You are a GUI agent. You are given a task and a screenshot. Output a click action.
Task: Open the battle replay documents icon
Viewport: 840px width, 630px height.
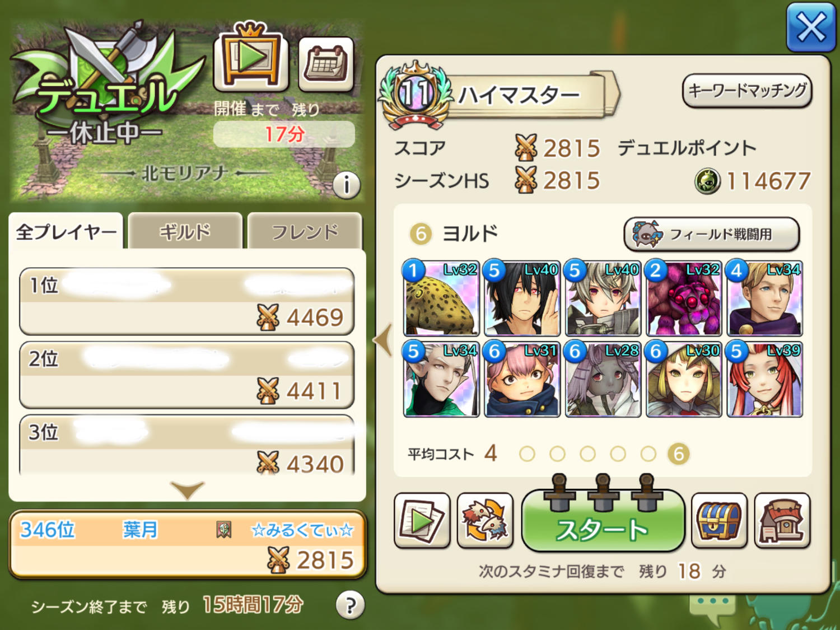tap(422, 521)
